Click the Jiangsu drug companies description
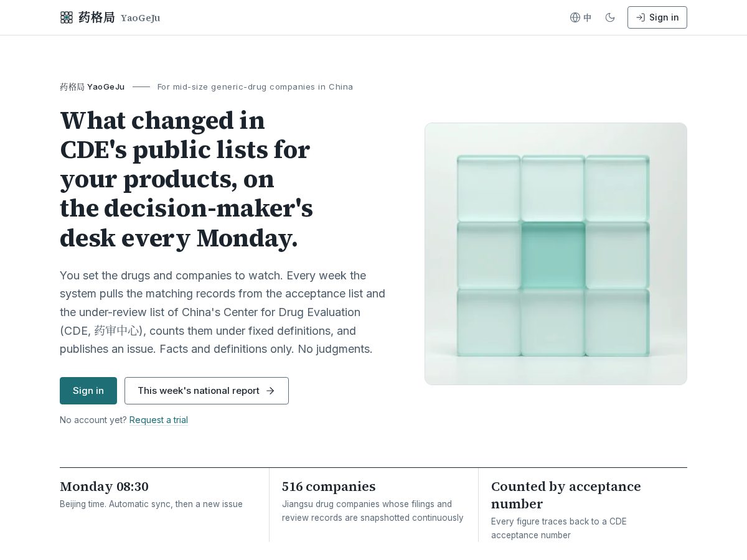 [373, 511]
